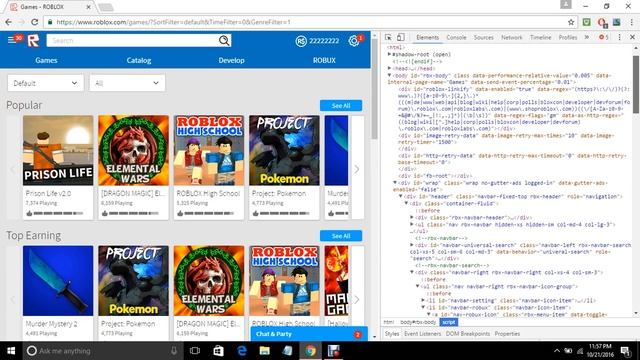
Task: Click the red circular extension icon in Chrome toolbar
Action: pos(601,22)
